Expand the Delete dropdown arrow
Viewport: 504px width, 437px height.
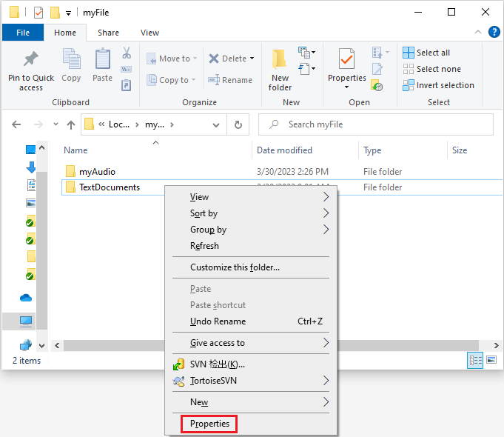pyautogui.click(x=252, y=59)
